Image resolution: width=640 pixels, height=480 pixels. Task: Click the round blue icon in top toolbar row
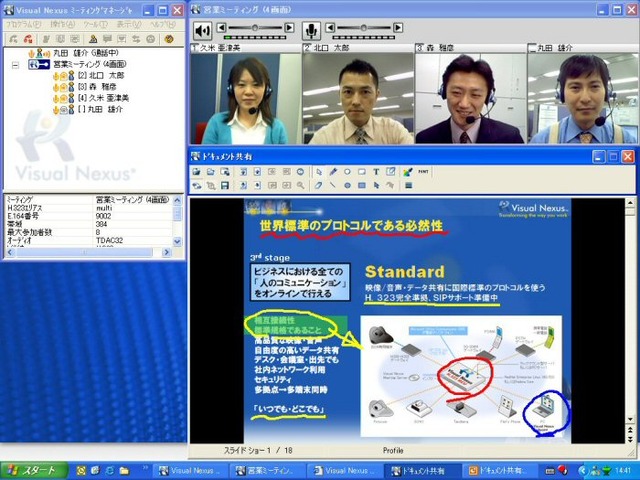coord(300,172)
